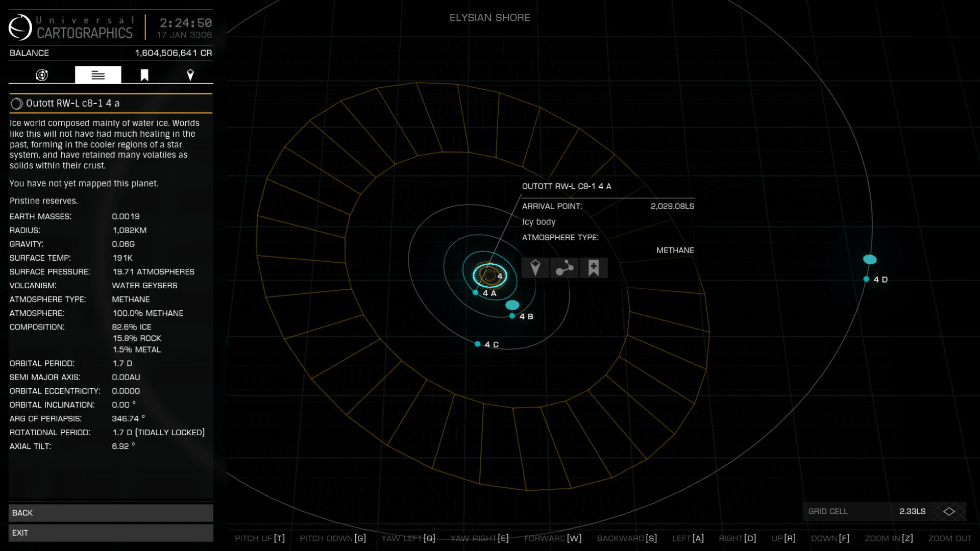
Task: Click the add bookmark icon in the planet popup
Action: 594,268
